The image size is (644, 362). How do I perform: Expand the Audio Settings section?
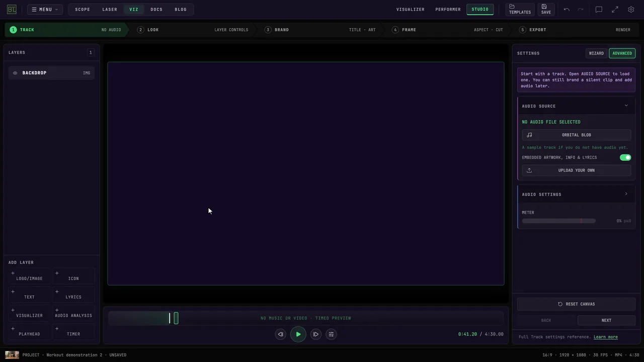(x=577, y=194)
